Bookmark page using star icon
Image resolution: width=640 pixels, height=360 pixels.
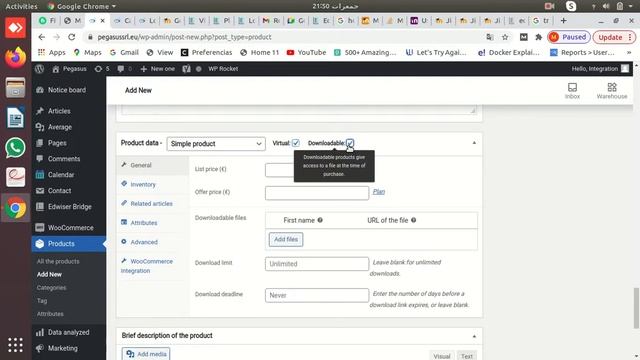click(x=505, y=37)
